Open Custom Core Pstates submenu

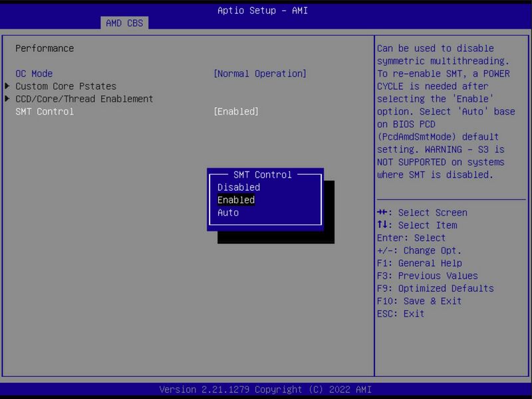(66, 86)
